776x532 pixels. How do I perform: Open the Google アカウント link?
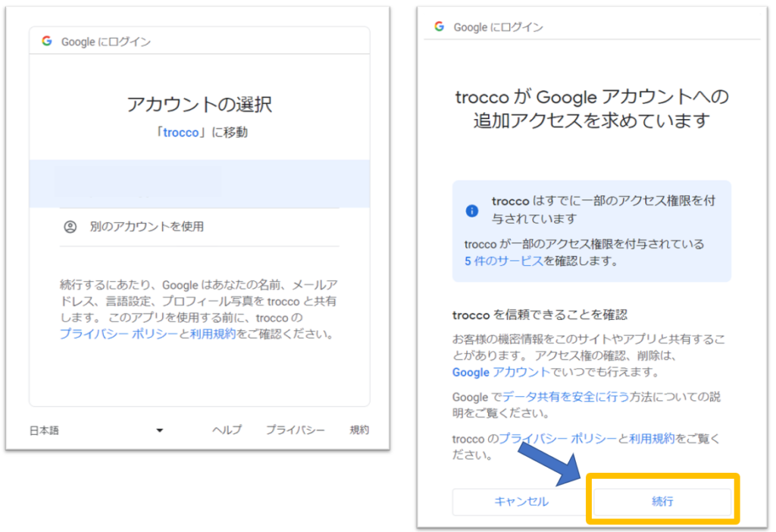501,372
